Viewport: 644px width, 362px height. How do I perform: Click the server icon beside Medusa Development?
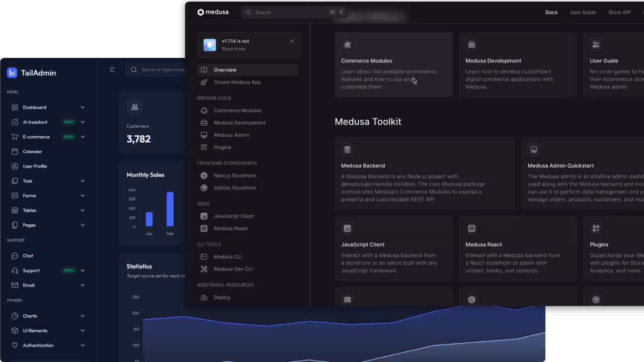(x=204, y=123)
